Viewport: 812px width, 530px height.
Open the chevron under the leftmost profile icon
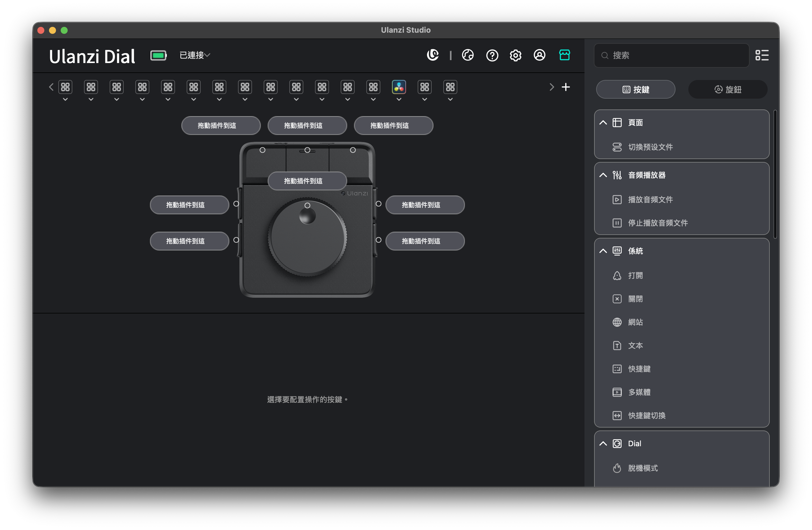tap(65, 99)
